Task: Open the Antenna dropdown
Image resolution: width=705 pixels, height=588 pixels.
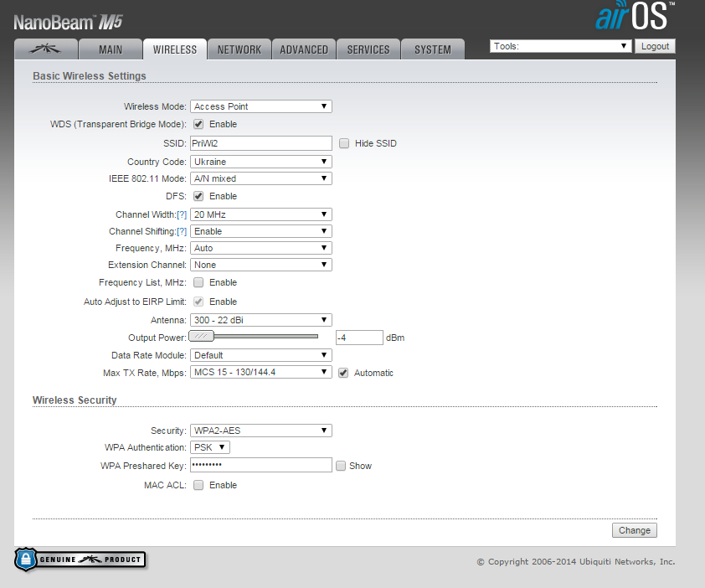Action: 260,320
